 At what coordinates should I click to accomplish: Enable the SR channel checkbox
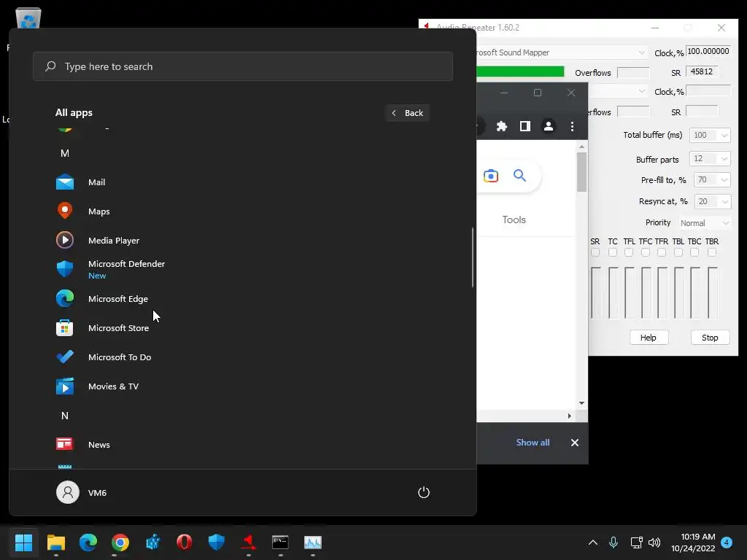[595, 252]
